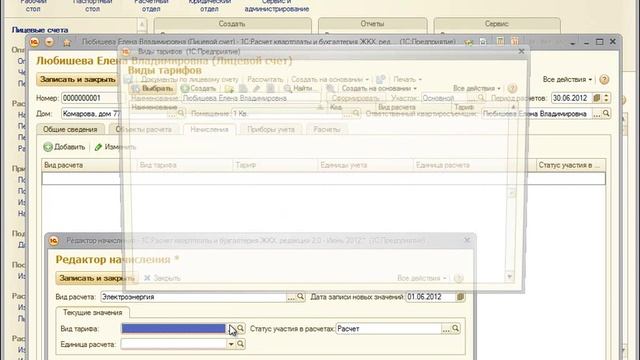The width and height of the screenshot is (640, 360).
Task: Click Рассчитать in account toolbar
Action: 265,79
